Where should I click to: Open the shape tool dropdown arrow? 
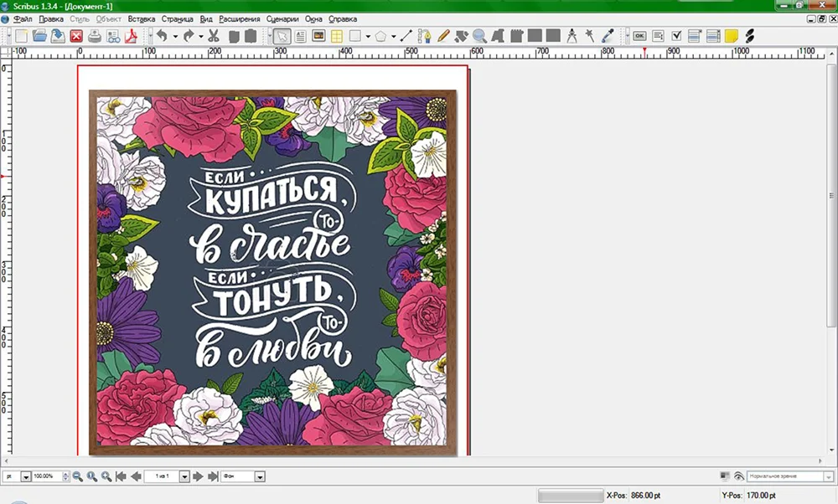point(368,36)
